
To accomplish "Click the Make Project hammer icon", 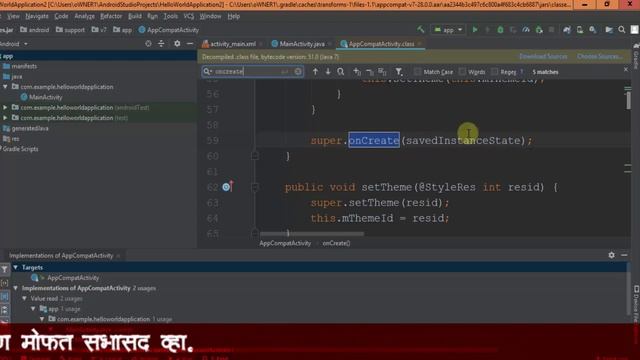I will pyautogui.click(x=421, y=29).
